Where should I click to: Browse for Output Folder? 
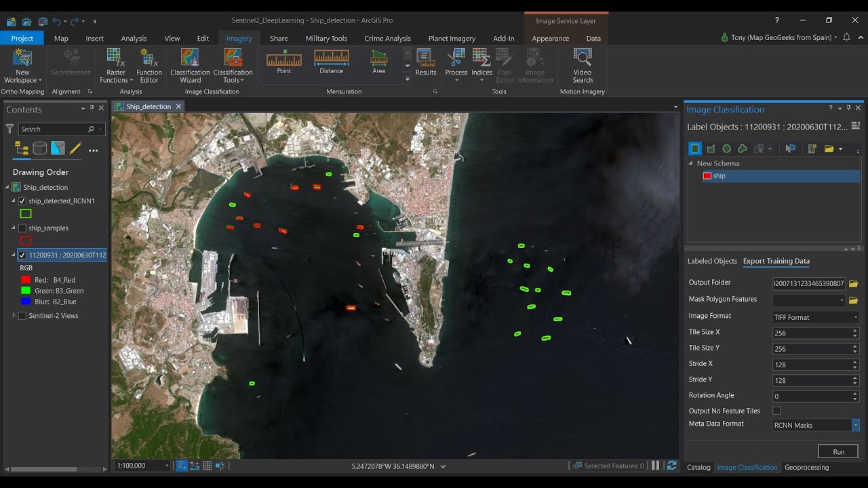(x=854, y=283)
